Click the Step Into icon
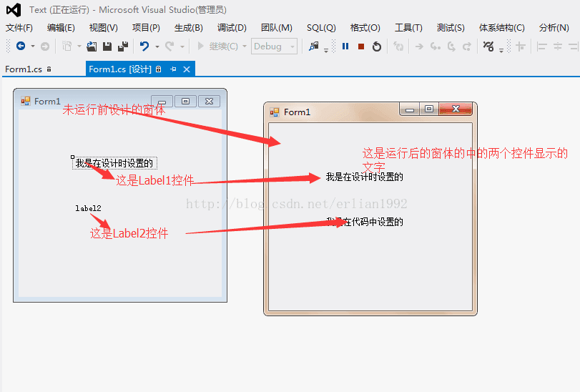Screen dimensions: 580x392 436,46
